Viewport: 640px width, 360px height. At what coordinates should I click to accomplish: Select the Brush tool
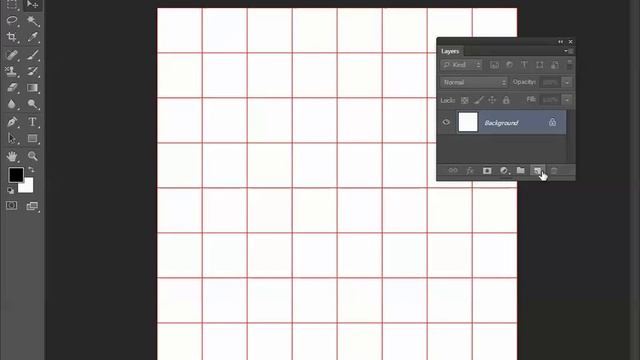[x=32, y=54]
